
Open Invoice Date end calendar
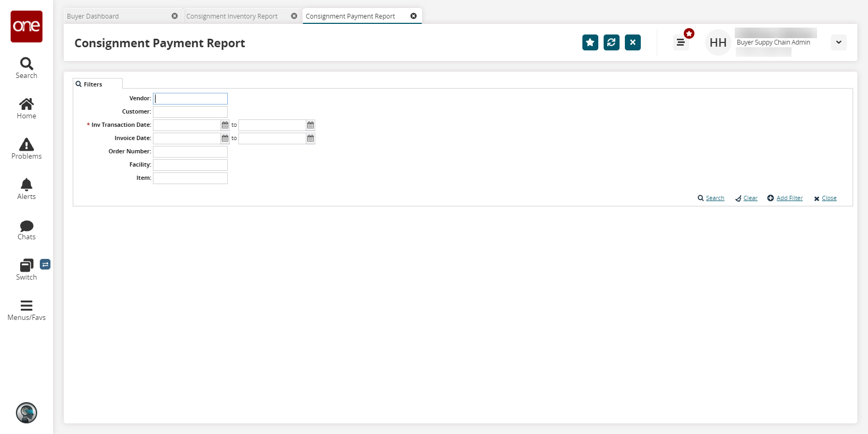(x=311, y=138)
